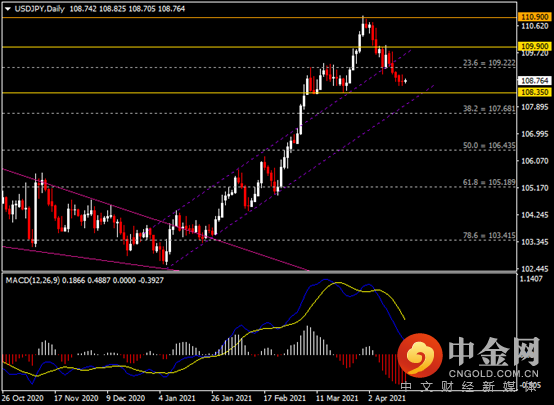The height and width of the screenshot is (405, 554).
Task: Select the USDJPY,Daily chart title
Action: click(40, 9)
